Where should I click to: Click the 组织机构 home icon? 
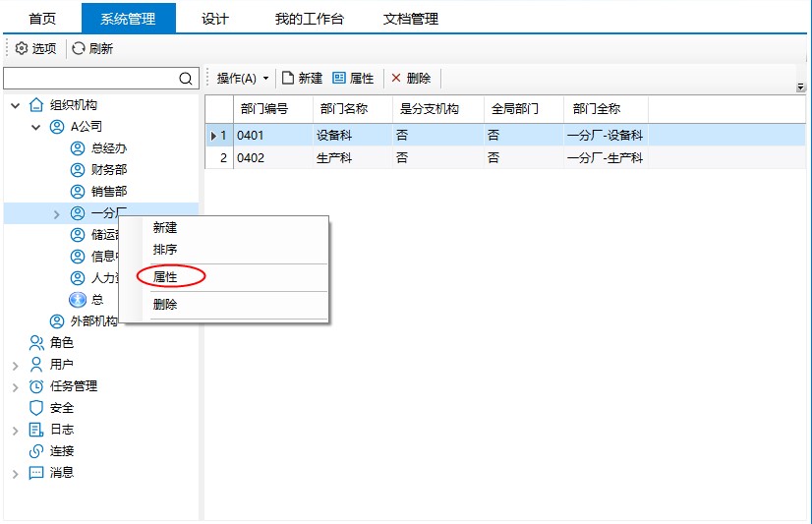click(x=35, y=104)
